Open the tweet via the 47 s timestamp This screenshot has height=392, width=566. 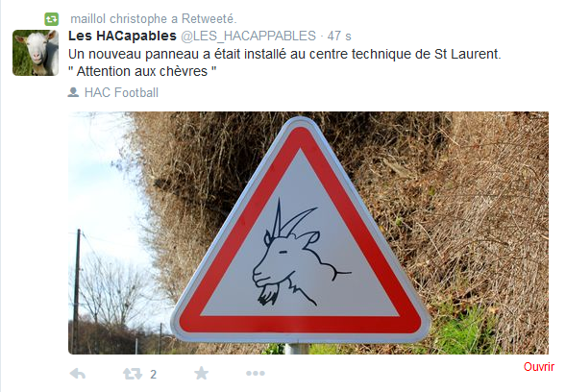point(339,36)
